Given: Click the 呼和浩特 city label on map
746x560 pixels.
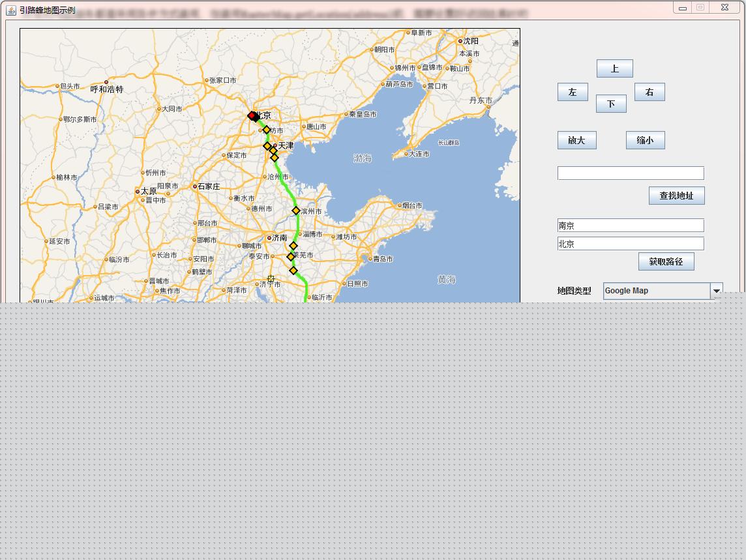Looking at the screenshot, I should point(107,89).
